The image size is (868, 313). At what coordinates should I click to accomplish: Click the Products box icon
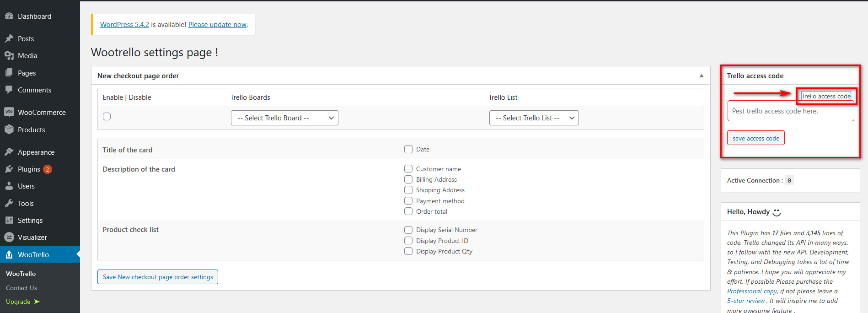pos(9,130)
